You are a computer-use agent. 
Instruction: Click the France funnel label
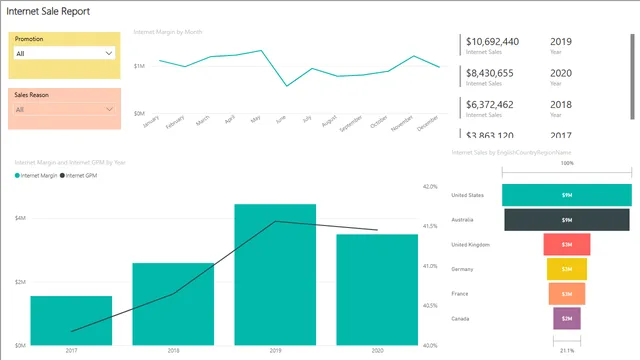[x=460, y=293]
